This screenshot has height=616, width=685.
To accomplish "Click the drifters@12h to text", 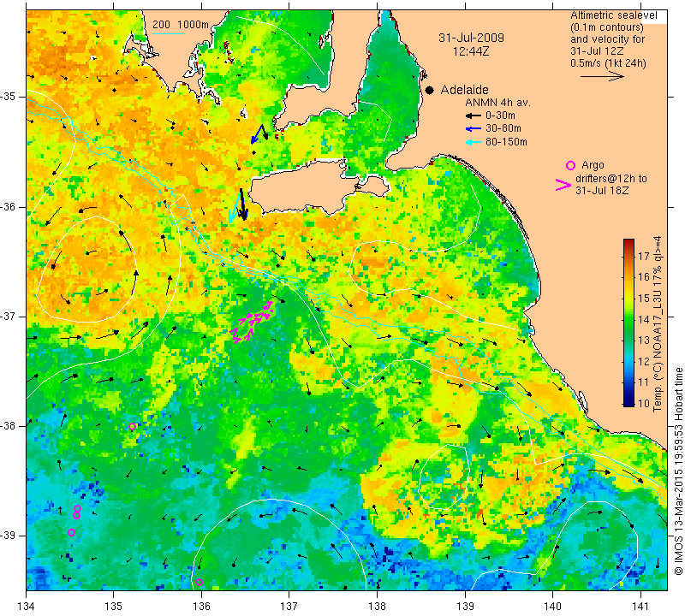I will [611, 179].
